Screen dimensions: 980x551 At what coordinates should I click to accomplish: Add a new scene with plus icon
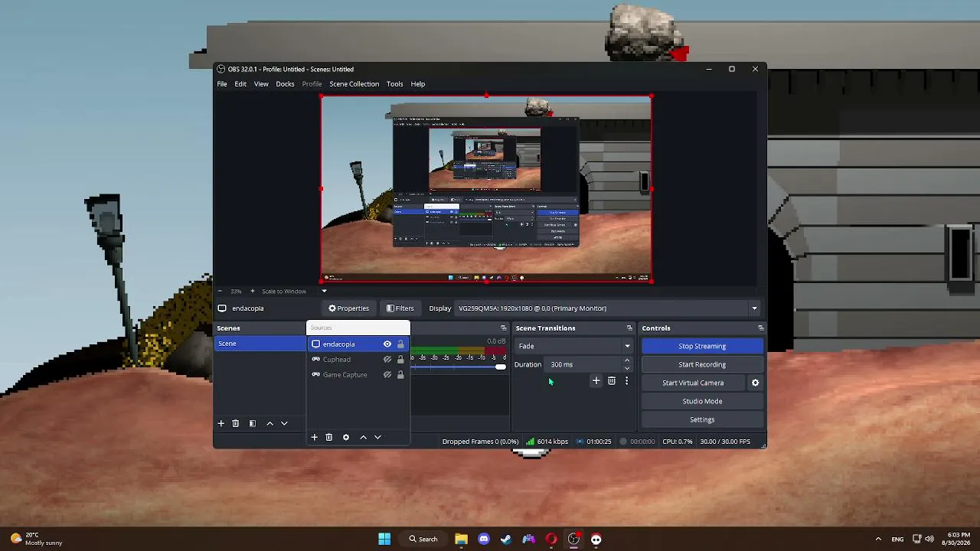pyautogui.click(x=221, y=423)
